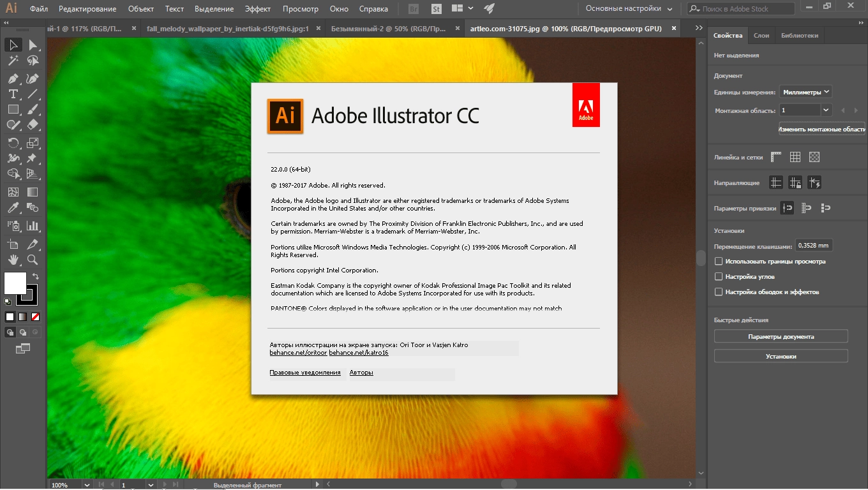Toggle grid display in Линейка и сетки
868x490 pixels.
795,157
